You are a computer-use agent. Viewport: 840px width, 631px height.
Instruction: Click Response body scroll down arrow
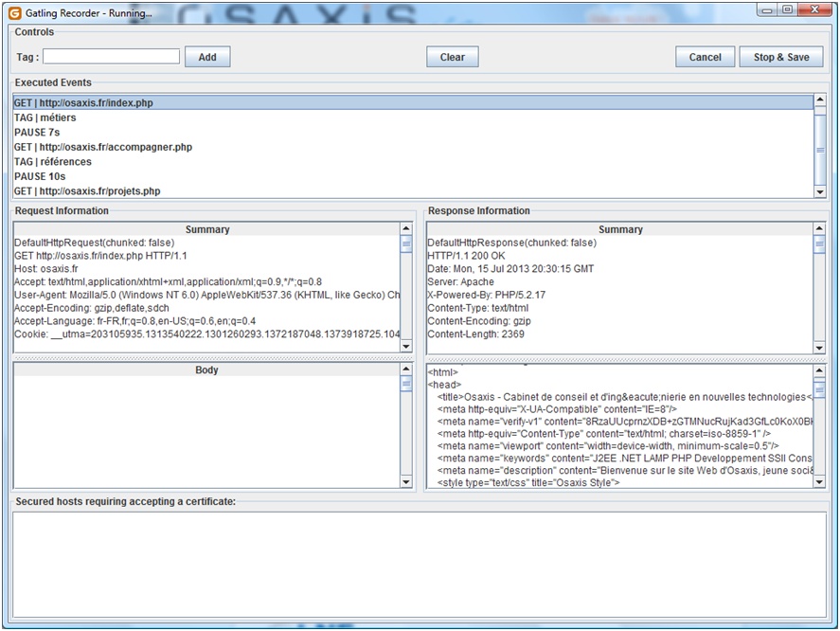click(x=819, y=482)
